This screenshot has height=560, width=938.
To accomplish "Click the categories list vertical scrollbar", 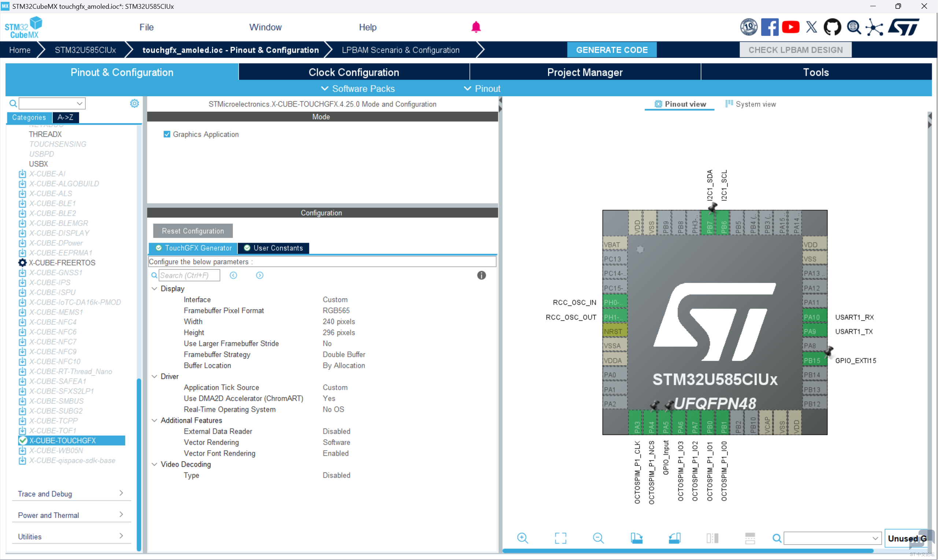I will [x=138, y=464].
